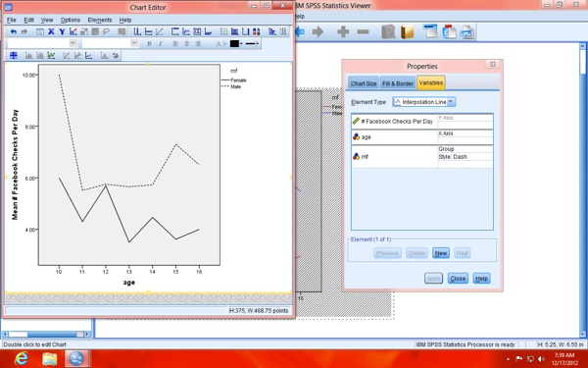Select the Variables tab
The width and height of the screenshot is (588, 368).
coord(431,82)
